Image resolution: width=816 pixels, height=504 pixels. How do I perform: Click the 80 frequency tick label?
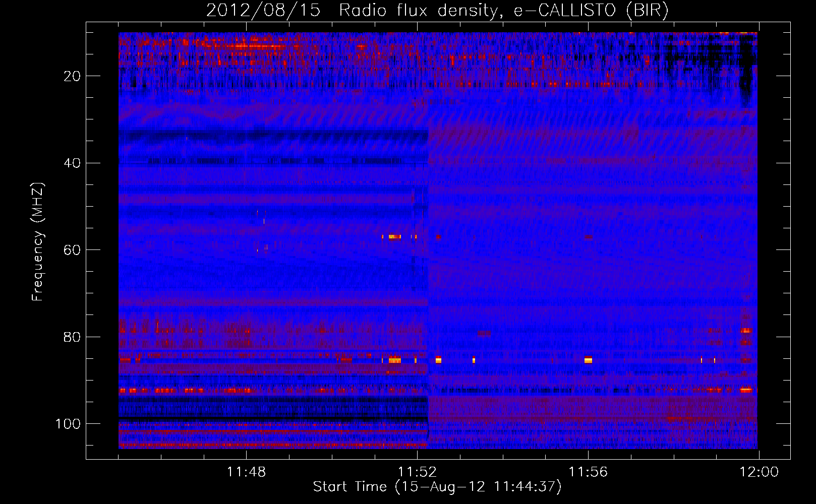(72, 337)
